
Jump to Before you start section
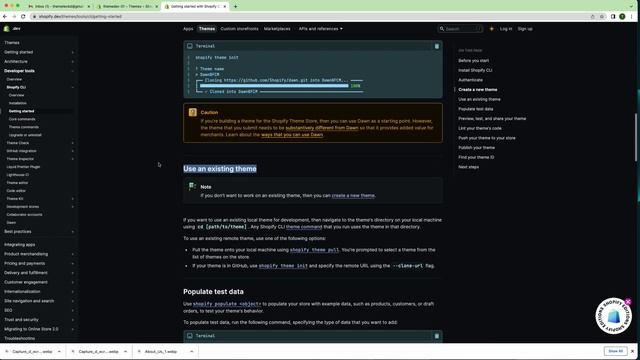473,61
